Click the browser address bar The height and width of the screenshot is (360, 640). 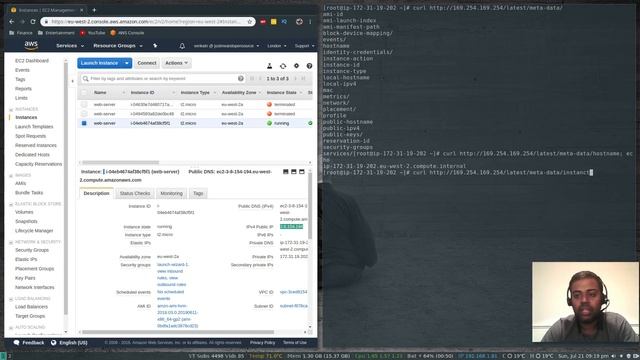(x=147, y=22)
